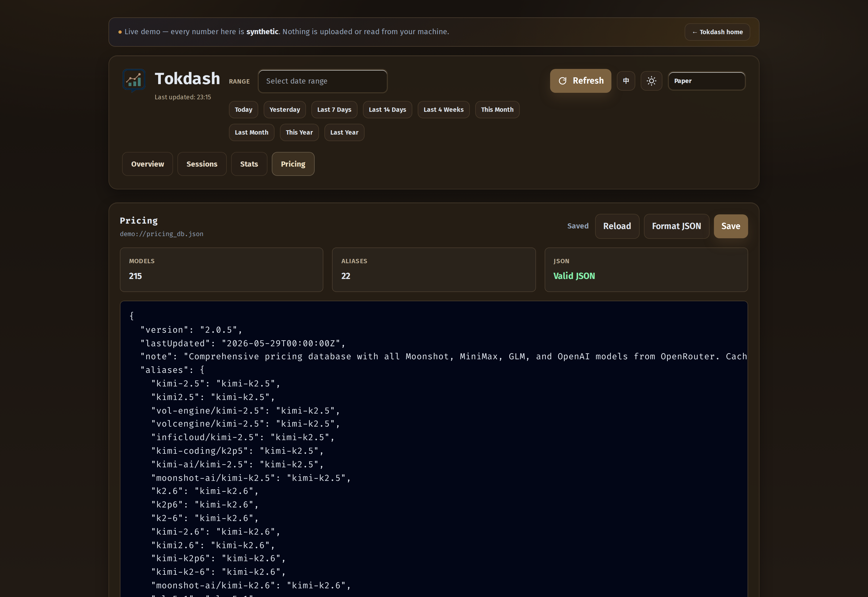Click the "note" line in JSON editor
Viewport: 868px width, 597px height.
coord(443,357)
